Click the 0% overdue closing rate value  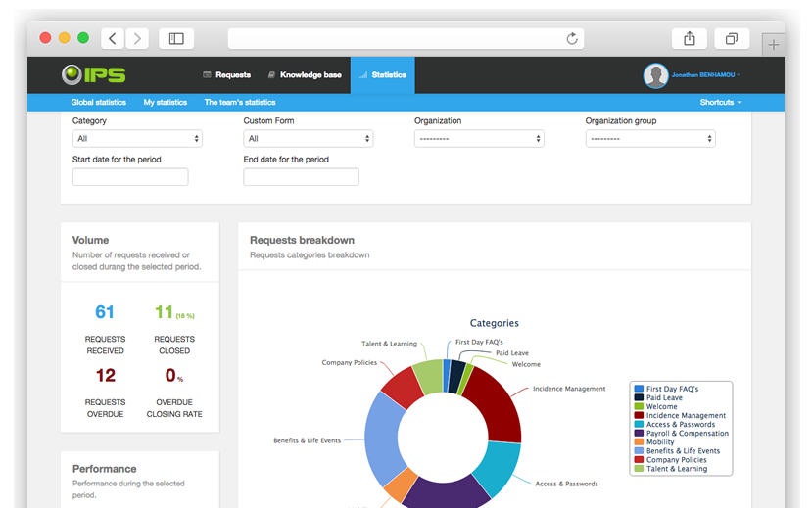click(x=174, y=375)
